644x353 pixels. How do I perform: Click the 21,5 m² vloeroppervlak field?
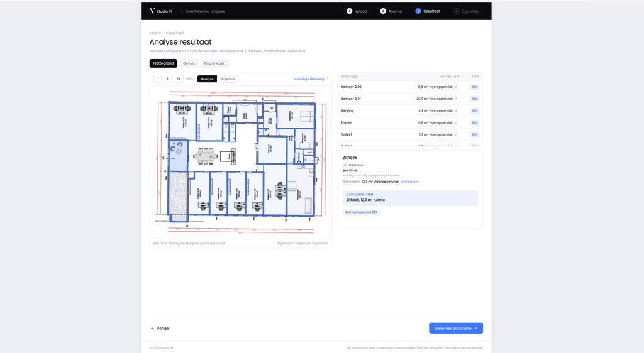(x=437, y=87)
